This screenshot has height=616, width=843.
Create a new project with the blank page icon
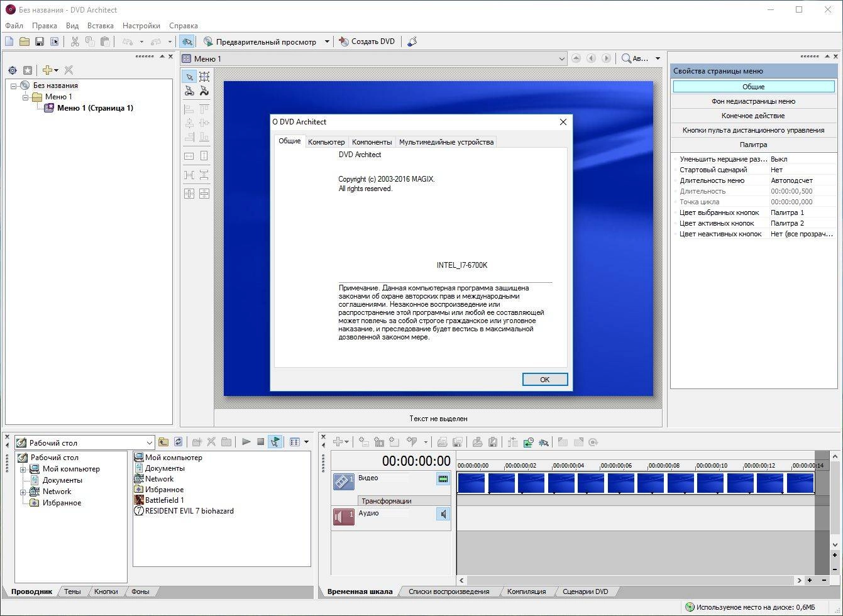click(9, 41)
